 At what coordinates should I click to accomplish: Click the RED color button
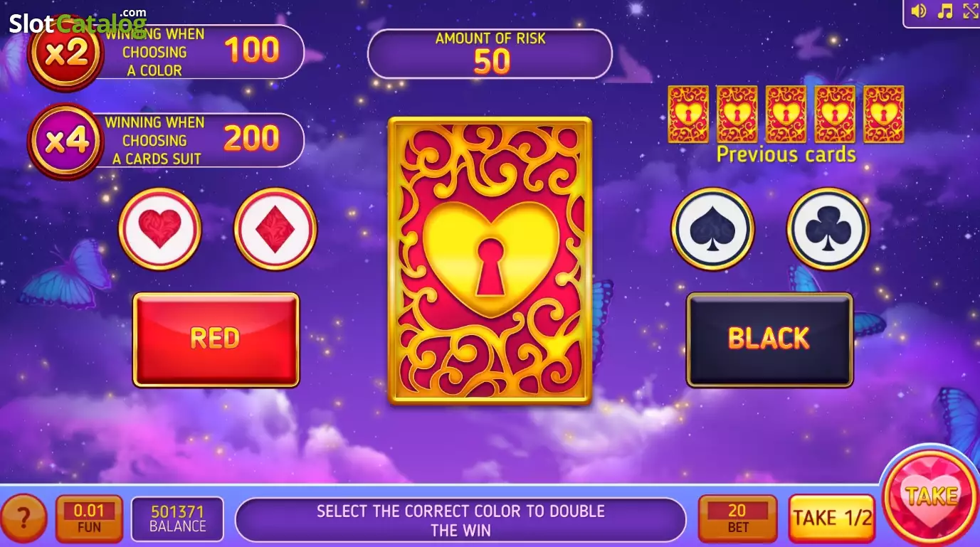coord(216,339)
